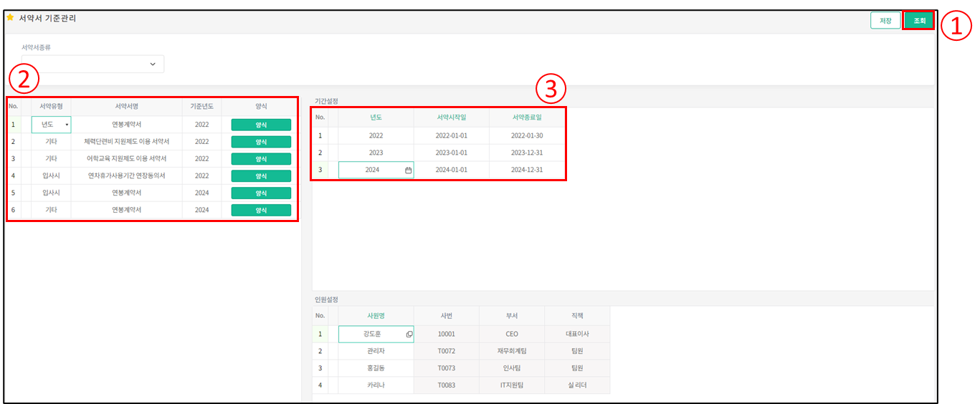
Task: Click the popup icon in the 강도훈 cell
Action: [409, 334]
